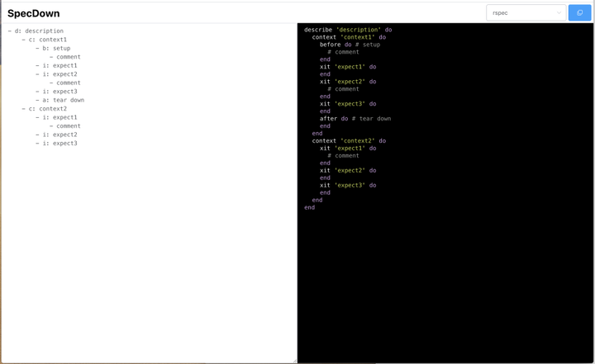Click 'after do # tear down' output line
595x364 pixels.
pos(355,119)
